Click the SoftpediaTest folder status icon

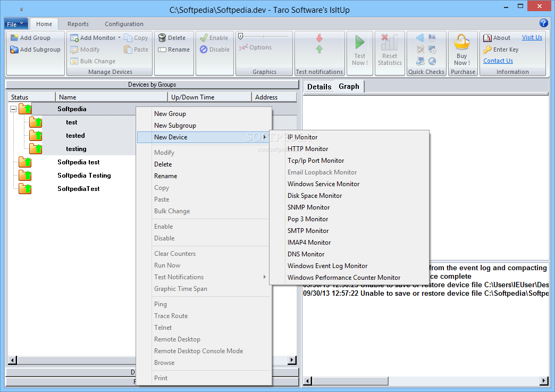(x=25, y=189)
